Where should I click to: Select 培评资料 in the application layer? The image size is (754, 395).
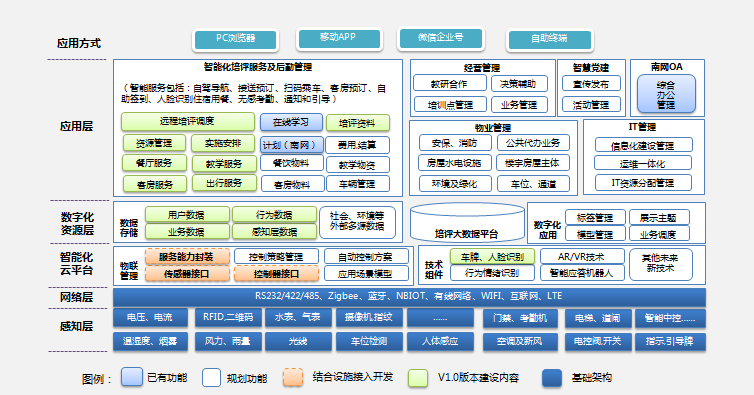coord(357,123)
